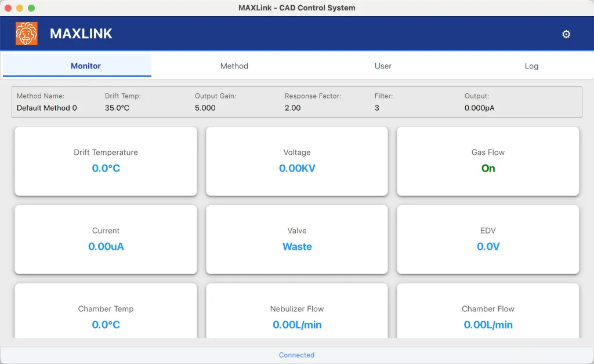
Task: Switch to the Method tab
Action: (234, 66)
